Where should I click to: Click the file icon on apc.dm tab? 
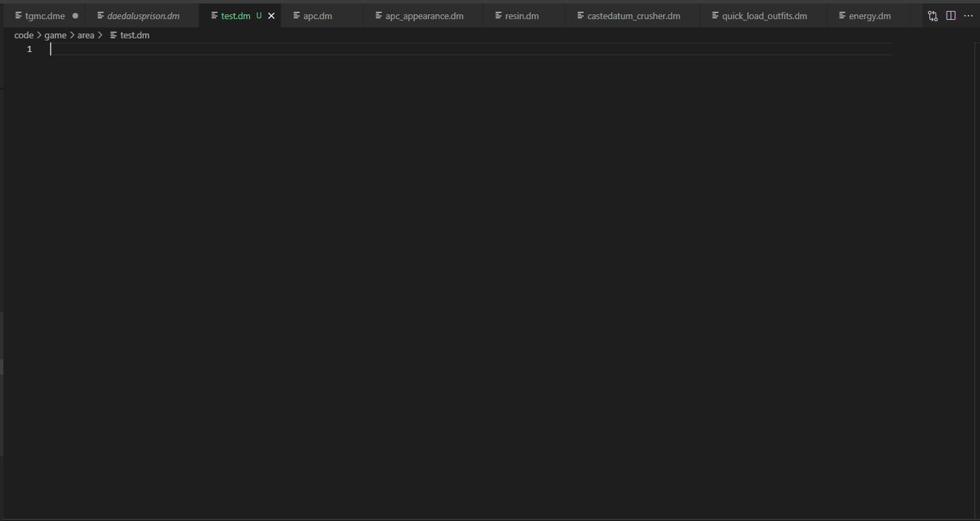click(x=296, y=15)
